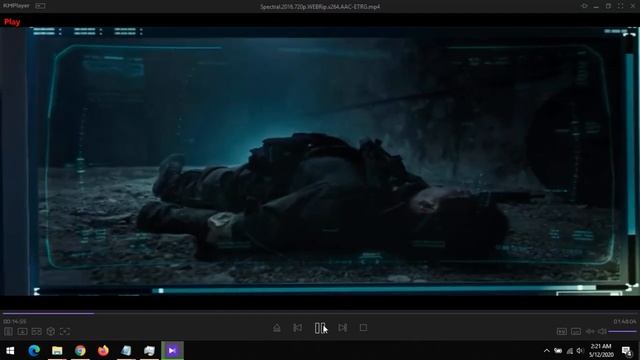Click the cube-shaped icon in bottom-left row
This screenshot has width=640, height=360.
click(51, 331)
